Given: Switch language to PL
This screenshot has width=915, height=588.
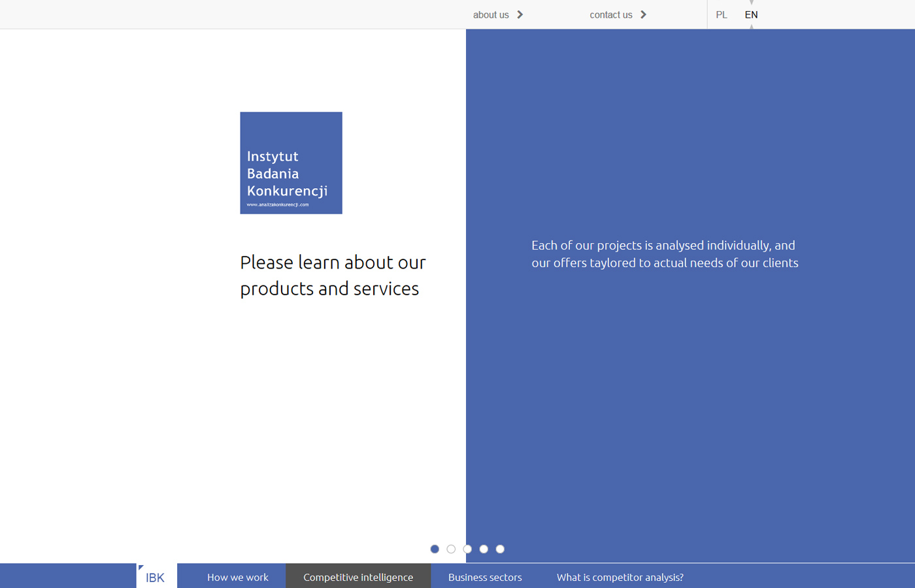Looking at the screenshot, I should (x=722, y=14).
